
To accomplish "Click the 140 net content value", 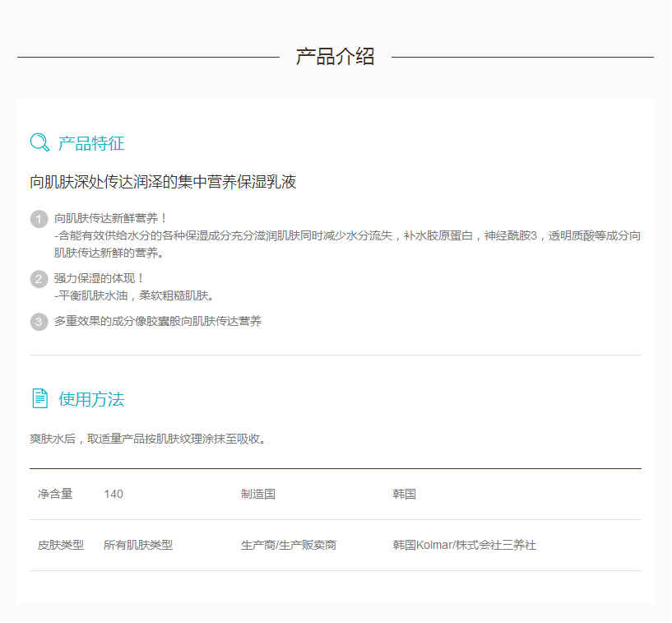I will [114, 494].
